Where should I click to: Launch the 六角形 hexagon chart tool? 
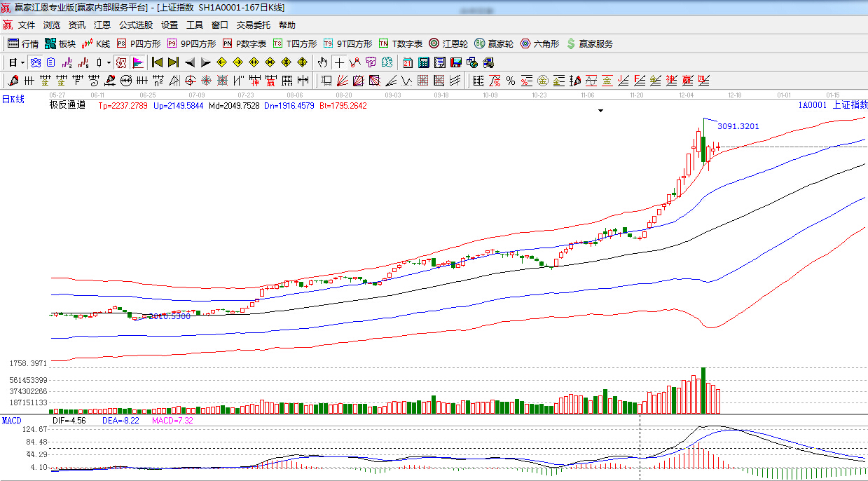click(539, 43)
